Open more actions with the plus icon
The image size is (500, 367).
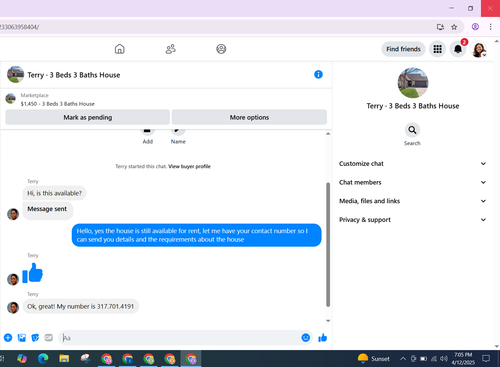[x=8, y=338]
